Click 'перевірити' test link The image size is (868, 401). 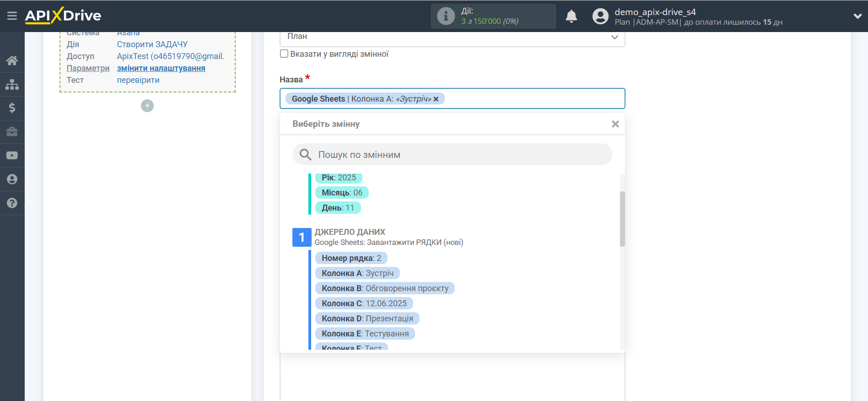tap(138, 80)
